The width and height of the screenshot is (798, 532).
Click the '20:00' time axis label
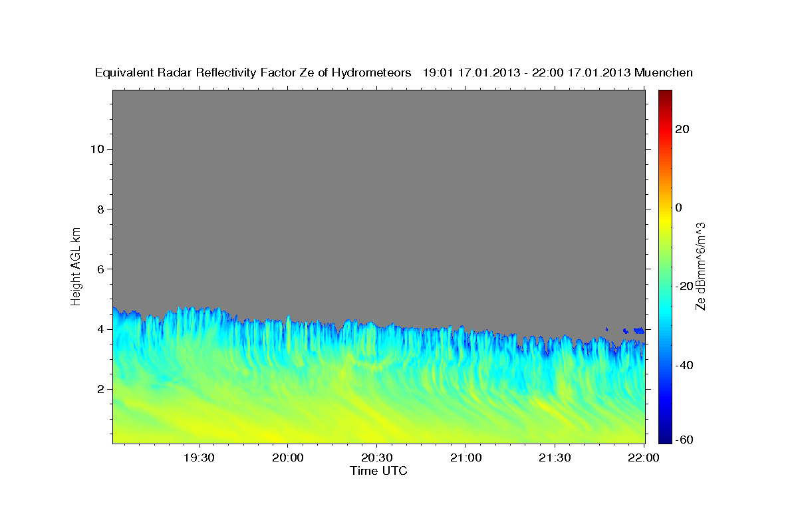(x=287, y=458)
